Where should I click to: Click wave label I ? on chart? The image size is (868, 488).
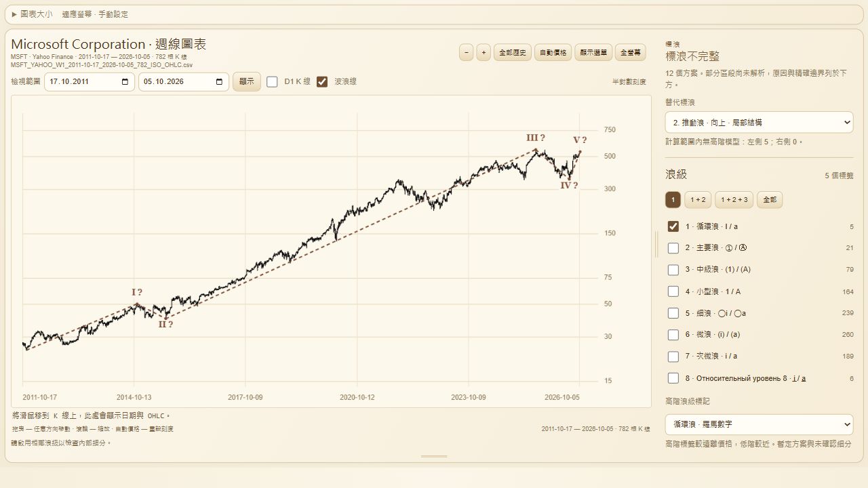[137, 292]
